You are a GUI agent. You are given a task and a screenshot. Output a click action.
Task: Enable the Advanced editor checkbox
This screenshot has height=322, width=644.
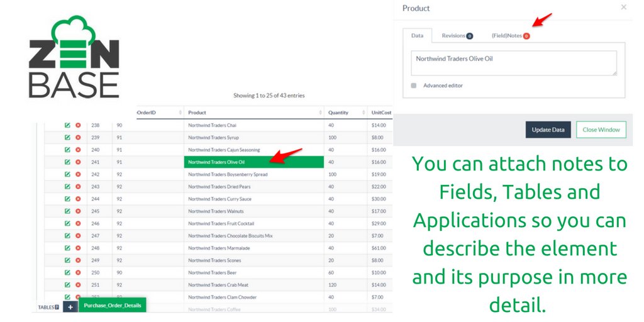pos(414,86)
